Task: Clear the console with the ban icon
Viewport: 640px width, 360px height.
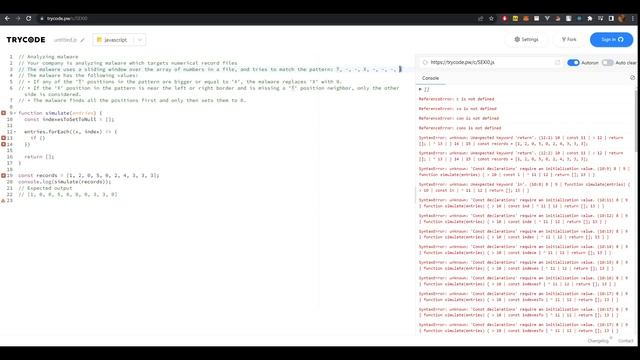Action: click(632, 78)
